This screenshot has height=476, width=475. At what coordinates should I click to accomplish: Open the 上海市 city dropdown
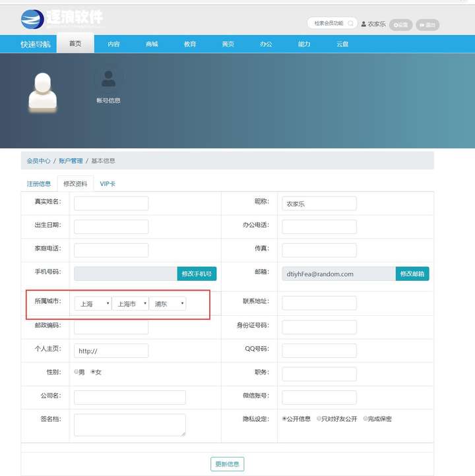(130, 304)
